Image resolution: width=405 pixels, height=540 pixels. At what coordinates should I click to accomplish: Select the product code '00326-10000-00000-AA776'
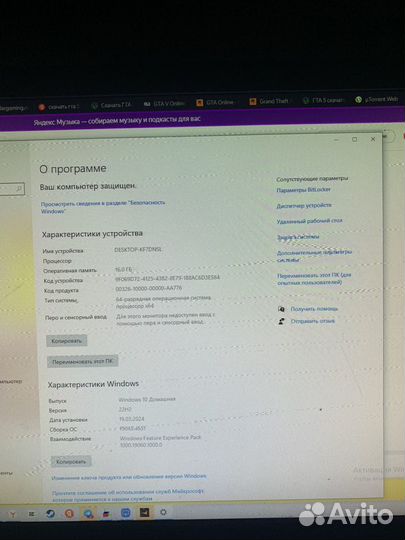149,288
